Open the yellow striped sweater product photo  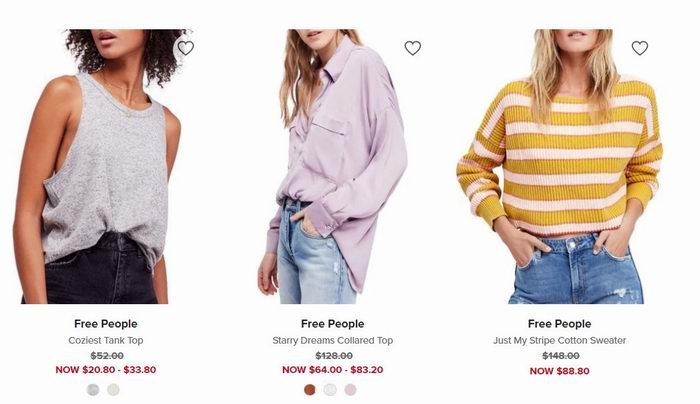pyautogui.click(x=560, y=167)
